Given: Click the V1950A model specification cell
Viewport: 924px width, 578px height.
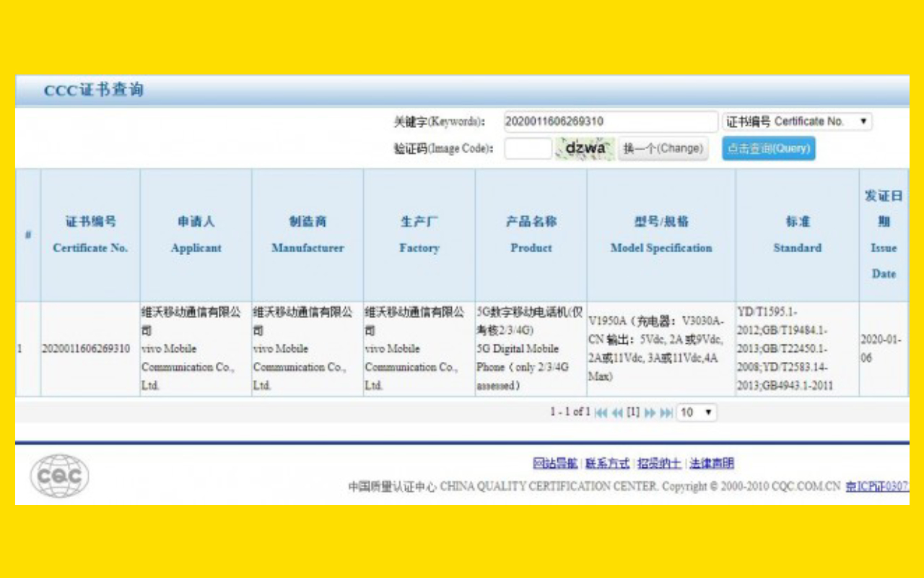Looking at the screenshot, I should (661, 349).
